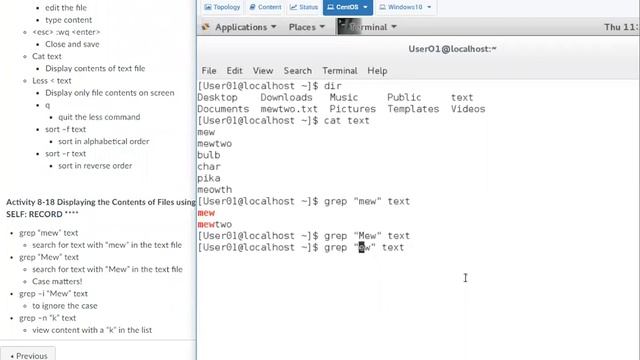Click the 'pika' line in cat output

point(209,178)
